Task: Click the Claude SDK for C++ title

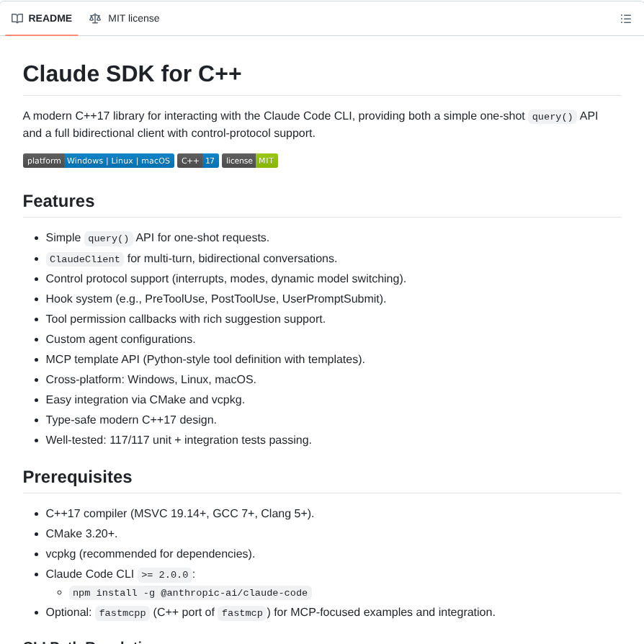Action: pos(132,73)
